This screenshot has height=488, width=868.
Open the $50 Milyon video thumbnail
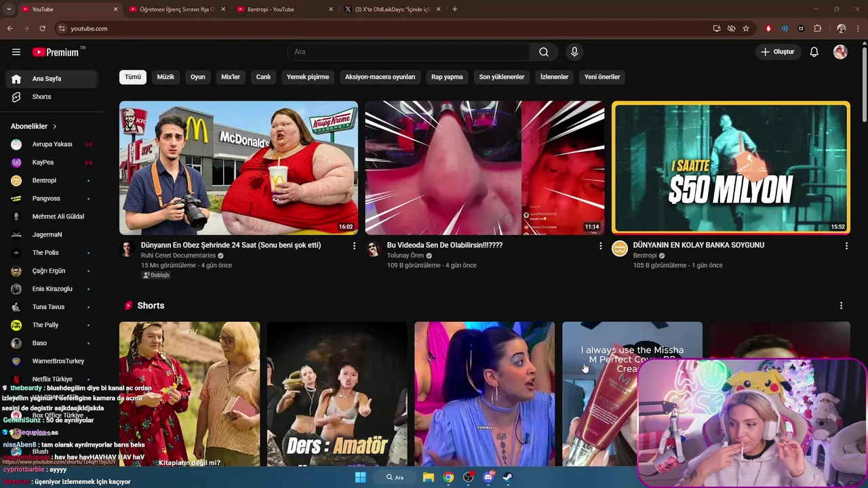pos(731,168)
